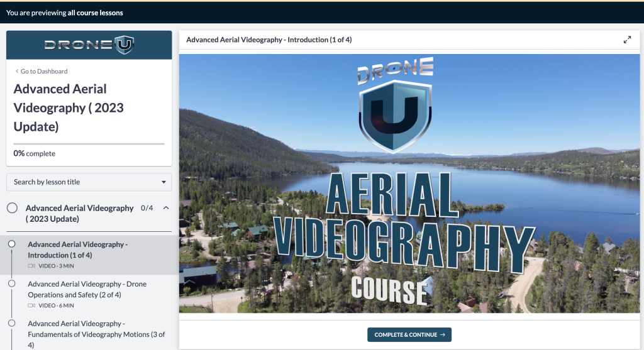Screen dimensions: 644x350
Task: Click video icon under Introduction lesson
Action: click(31, 266)
